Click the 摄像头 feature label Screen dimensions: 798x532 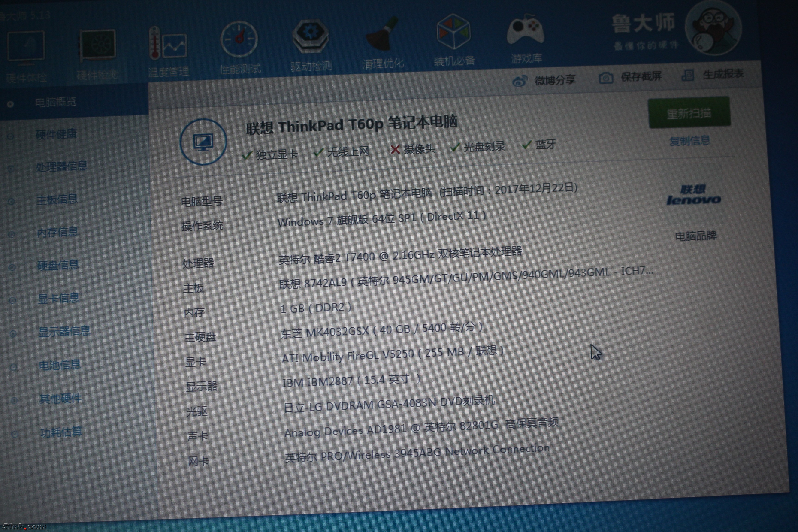point(419,149)
